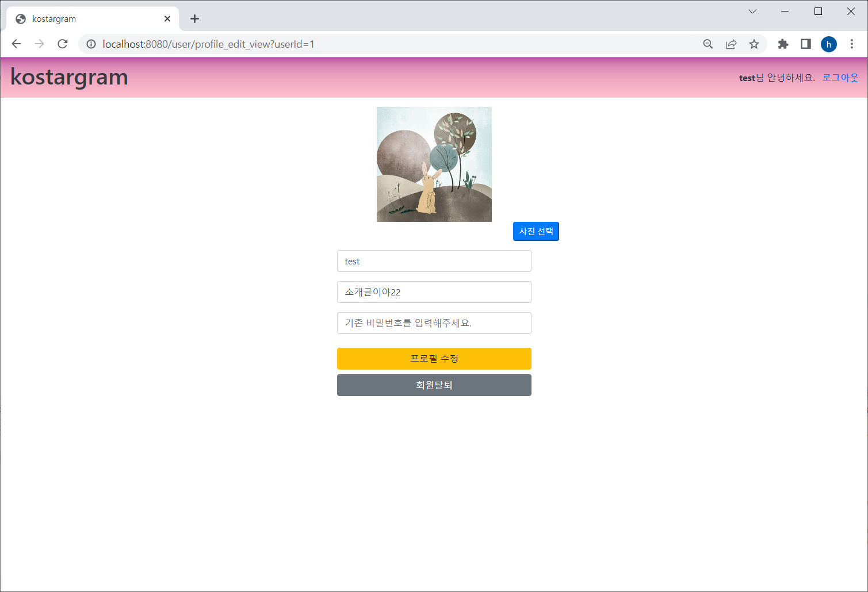The height and width of the screenshot is (592, 868).
Task: Click the 로그아웃 logout link
Action: point(839,77)
